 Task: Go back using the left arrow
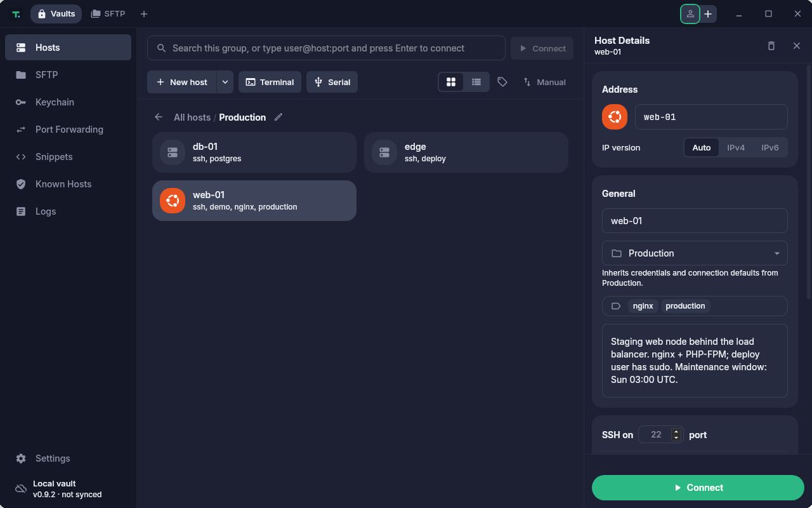tap(159, 117)
